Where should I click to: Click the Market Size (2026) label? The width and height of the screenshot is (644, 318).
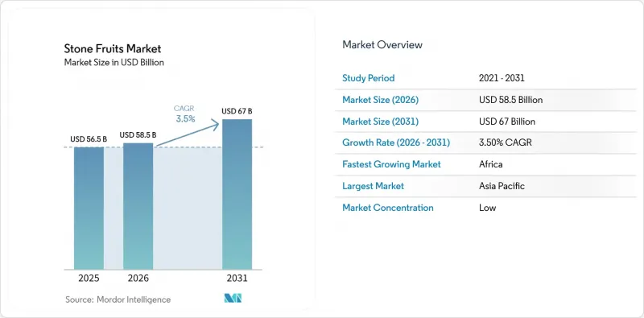point(380,100)
